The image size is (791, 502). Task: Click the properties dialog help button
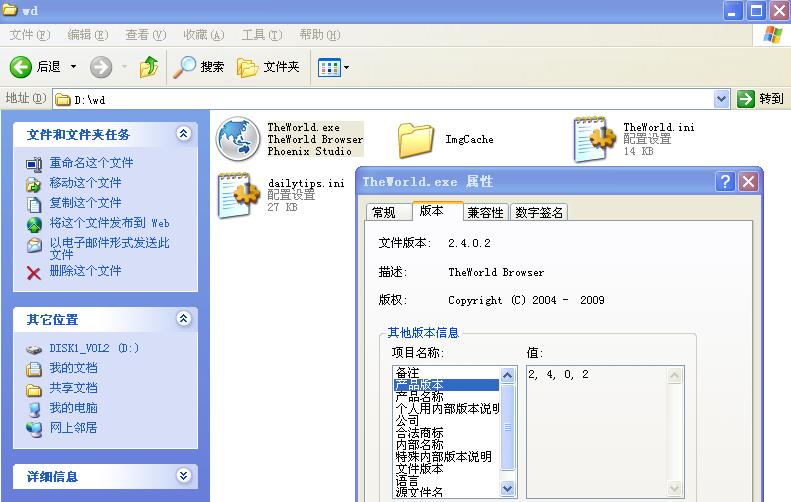point(725,182)
